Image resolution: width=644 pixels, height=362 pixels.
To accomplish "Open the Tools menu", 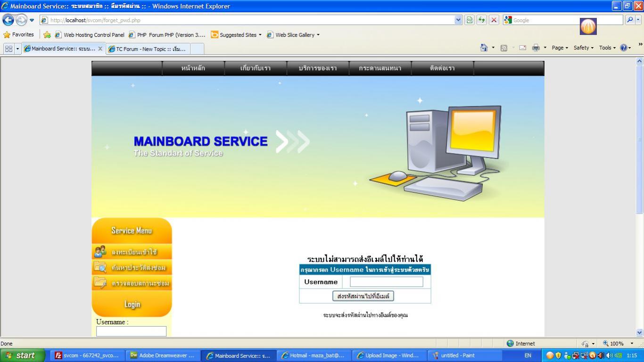I will coord(607,48).
